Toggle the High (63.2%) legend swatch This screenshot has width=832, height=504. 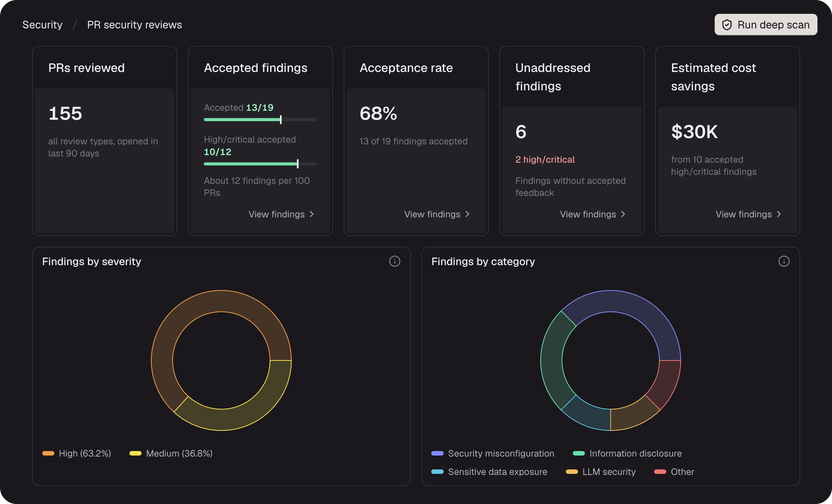point(48,453)
